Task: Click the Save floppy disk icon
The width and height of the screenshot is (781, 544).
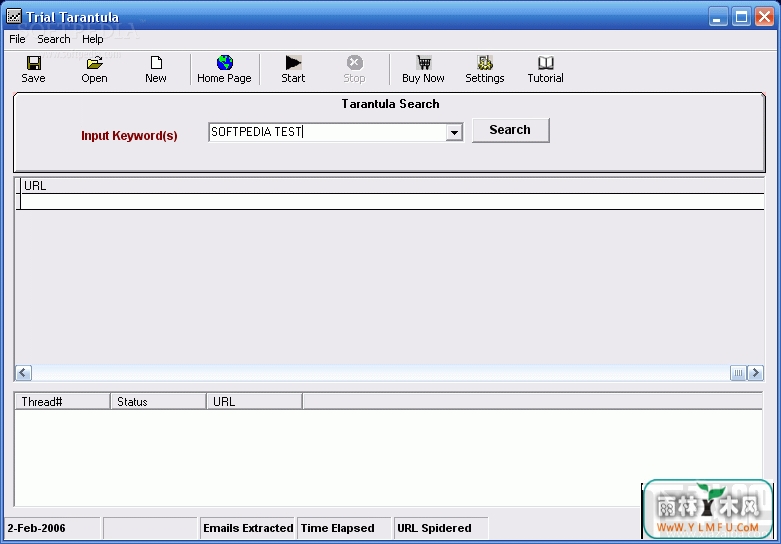Action: coord(34,63)
